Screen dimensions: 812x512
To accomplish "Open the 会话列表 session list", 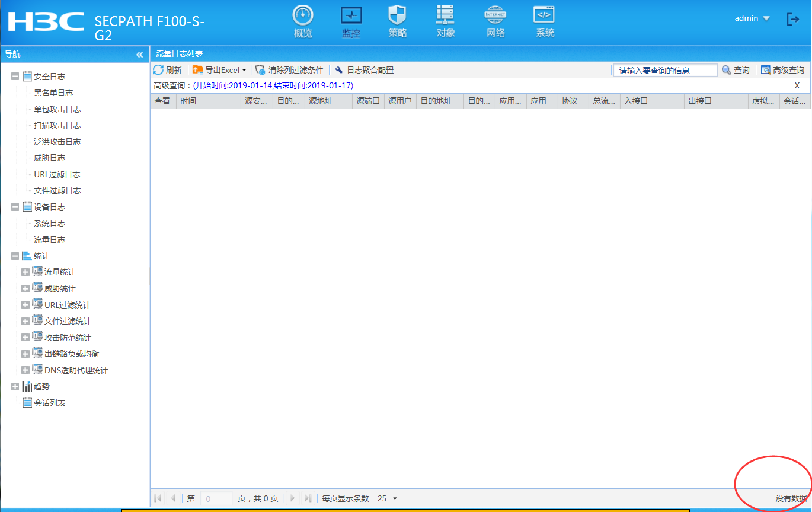I will tap(50, 403).
